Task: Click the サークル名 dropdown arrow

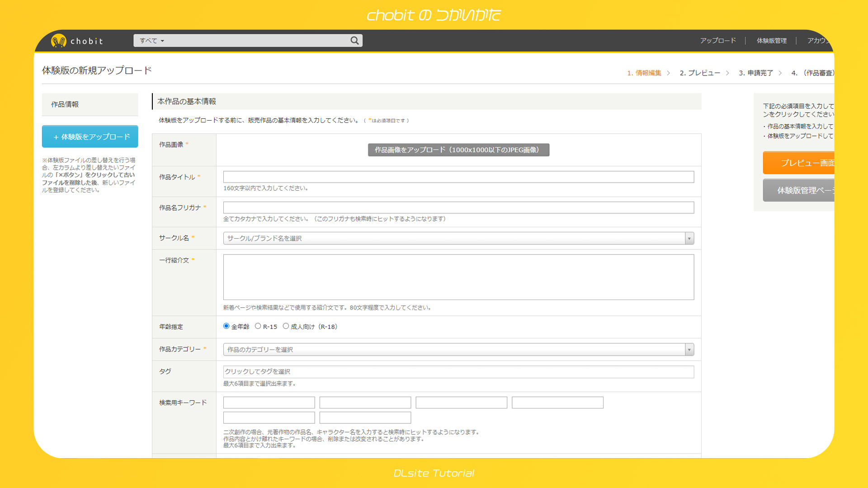Action: click(689, 238)
